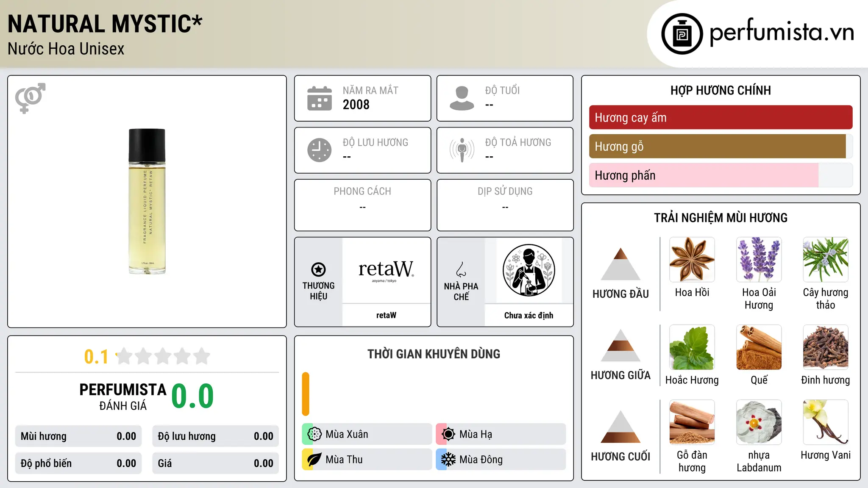Open the Hoắc Hương patchouli thumbnail
The image size is (868, 488).
[x=692, y=347]
